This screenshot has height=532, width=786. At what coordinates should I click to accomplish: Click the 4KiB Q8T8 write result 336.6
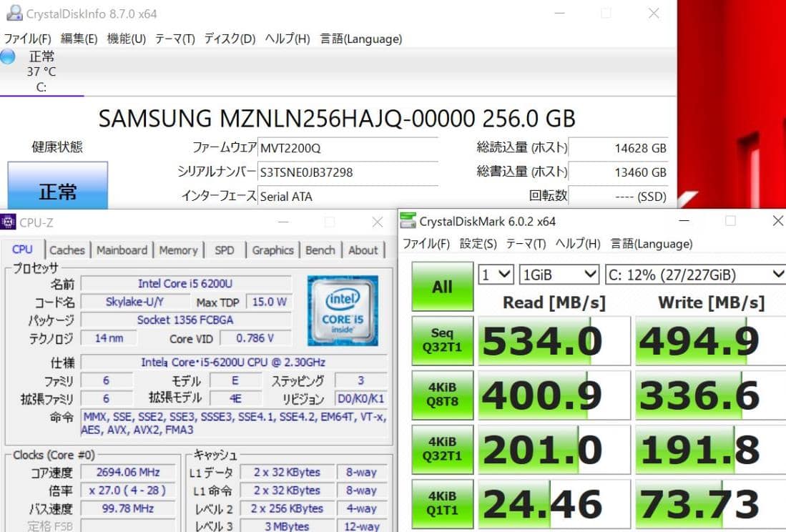pyautogui.click(x=710, y=395)
